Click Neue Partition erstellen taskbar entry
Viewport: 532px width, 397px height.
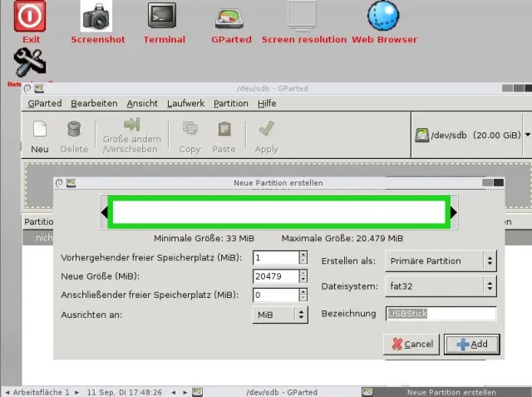(446, 392)
